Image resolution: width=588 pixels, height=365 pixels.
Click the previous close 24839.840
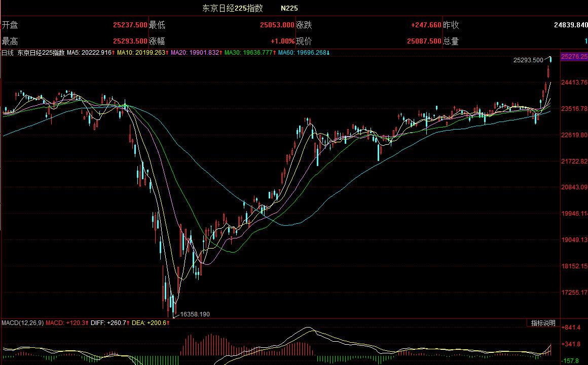tap(571, 25)
